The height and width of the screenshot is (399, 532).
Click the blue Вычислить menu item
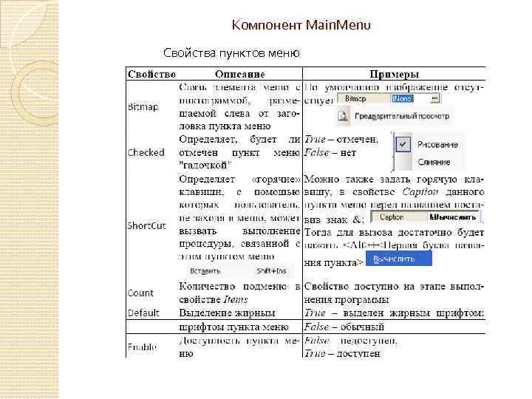point(399,259)
